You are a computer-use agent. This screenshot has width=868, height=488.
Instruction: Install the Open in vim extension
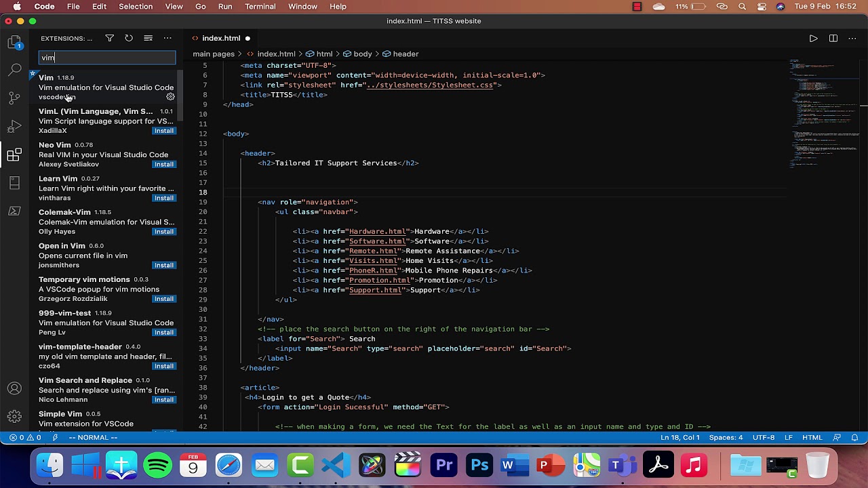(x=163, y=265)
